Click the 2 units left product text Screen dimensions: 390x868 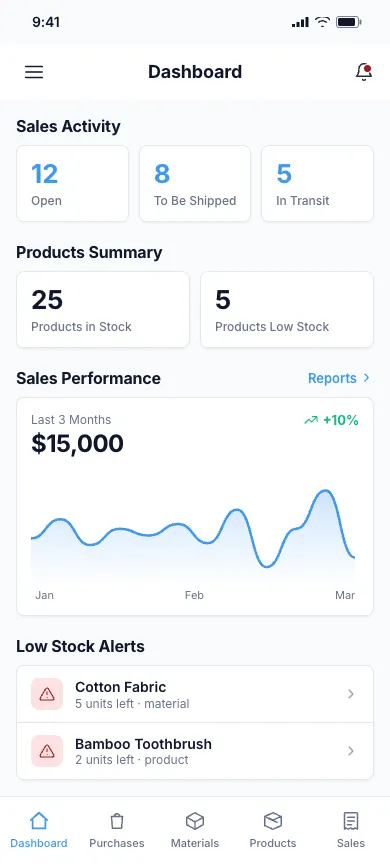coord(132,760)
